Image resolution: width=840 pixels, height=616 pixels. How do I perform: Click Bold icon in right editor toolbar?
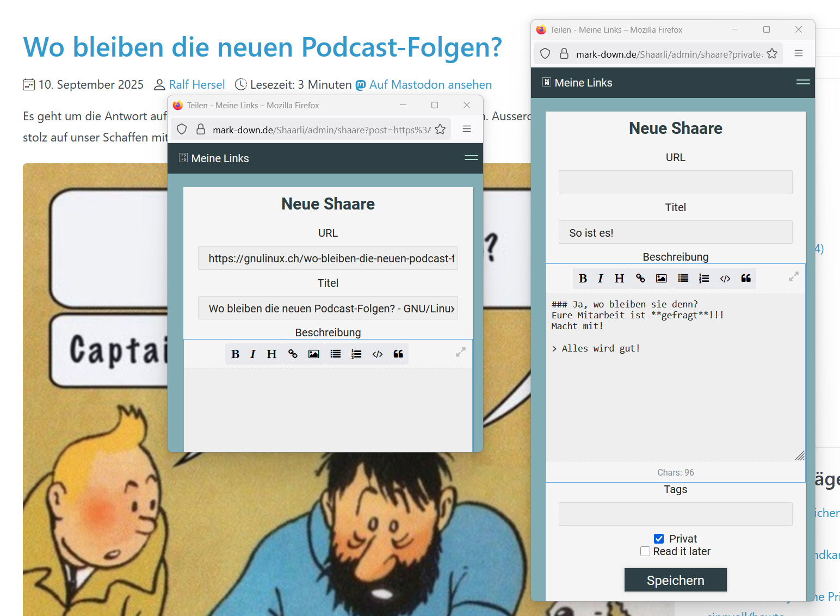[583, 279]
